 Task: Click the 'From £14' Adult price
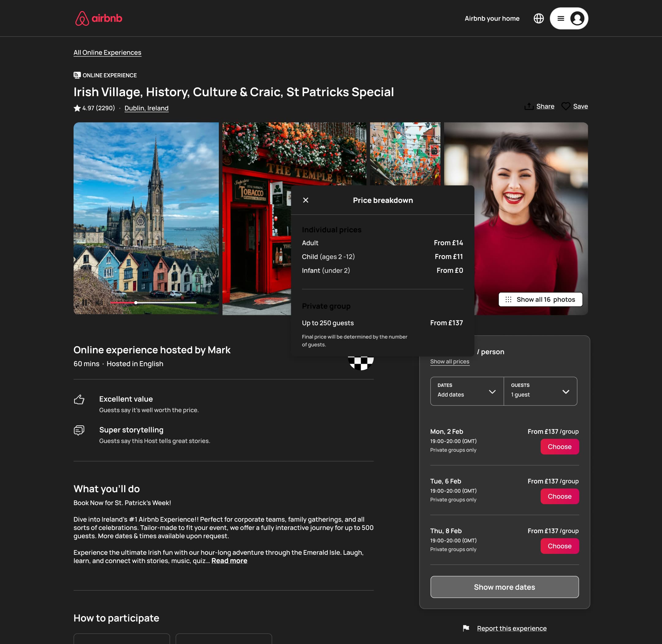(448, 243)
